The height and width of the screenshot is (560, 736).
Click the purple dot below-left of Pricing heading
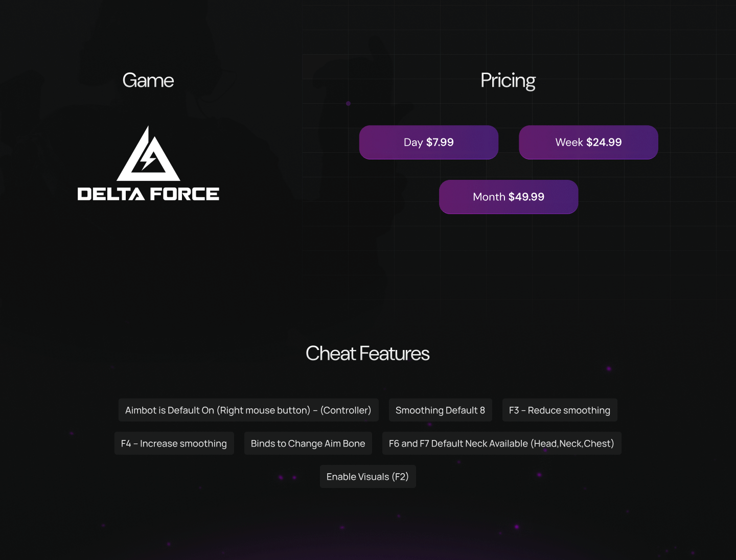tap(348, 104)
